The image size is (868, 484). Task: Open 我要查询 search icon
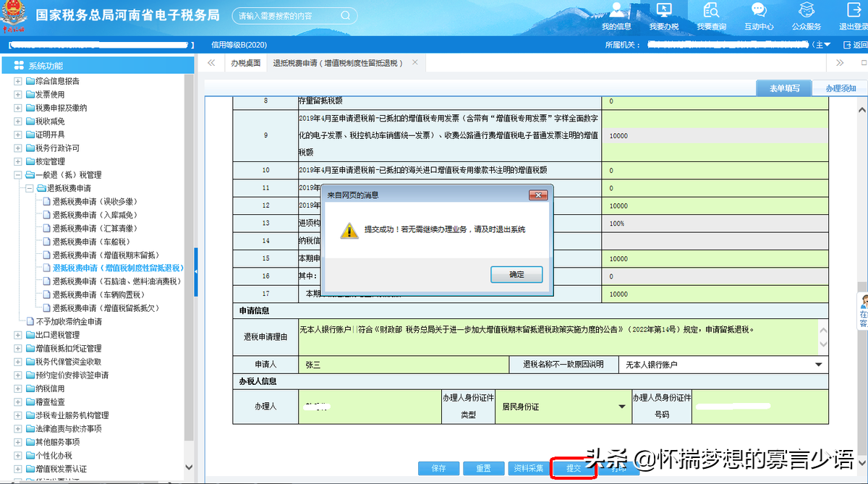[711, 11]
